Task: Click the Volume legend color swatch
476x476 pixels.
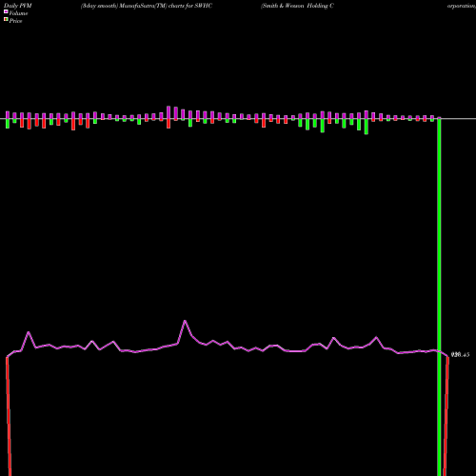Action: 6,11
